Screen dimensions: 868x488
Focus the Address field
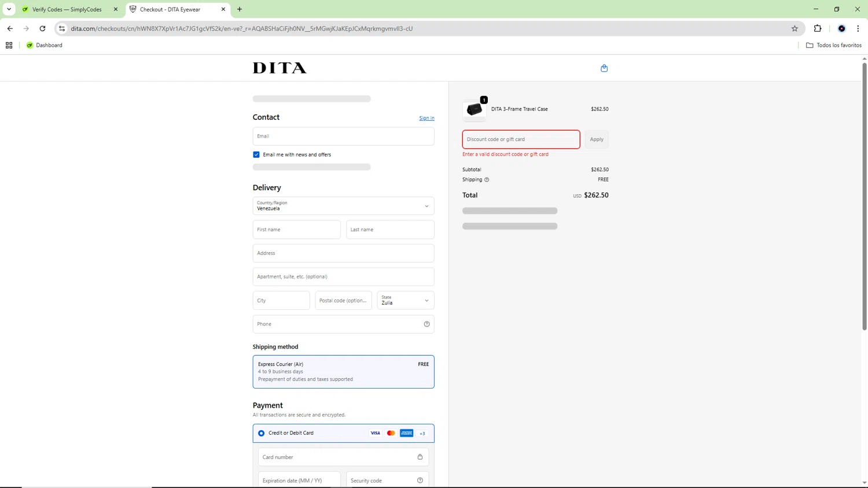click(344, 253)
